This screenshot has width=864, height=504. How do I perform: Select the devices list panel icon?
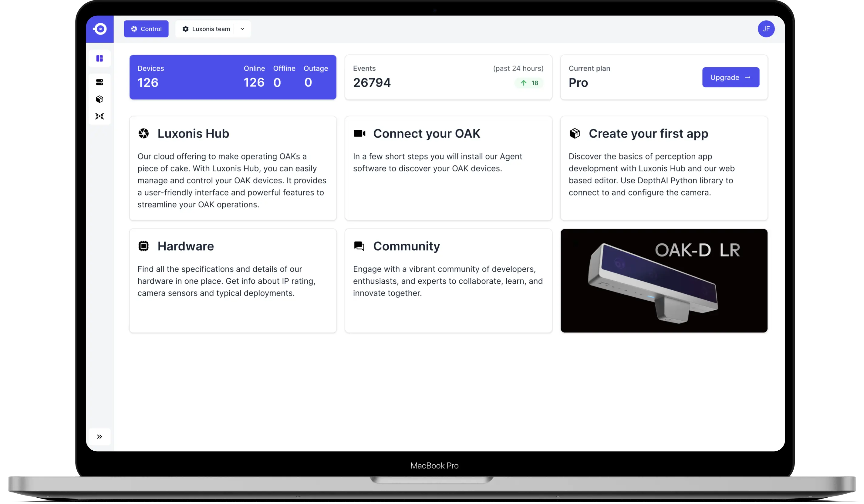point(99,82)
